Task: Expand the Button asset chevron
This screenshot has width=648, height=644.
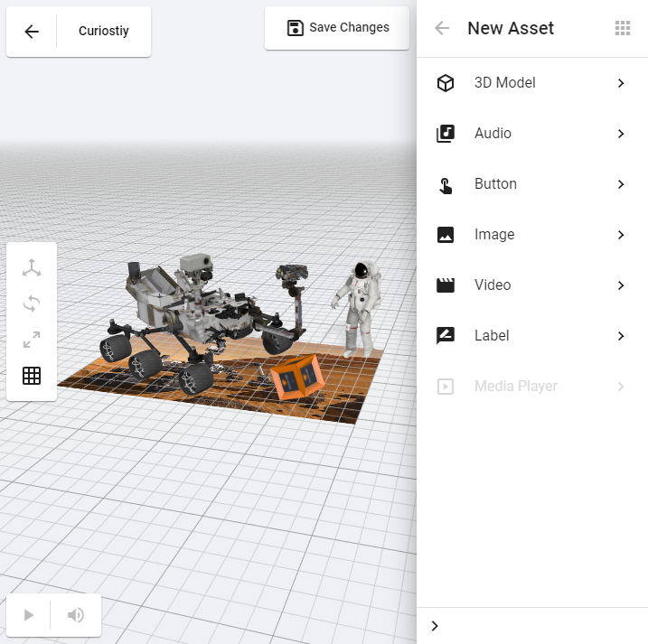Action: (621, 184)
